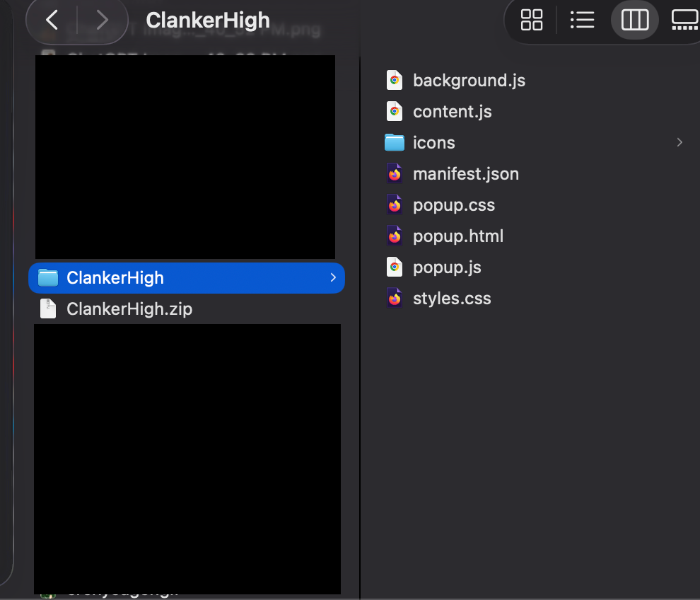Select the ClankerHigh.zip file name
The image size is (700, 600).
point(129,309)
